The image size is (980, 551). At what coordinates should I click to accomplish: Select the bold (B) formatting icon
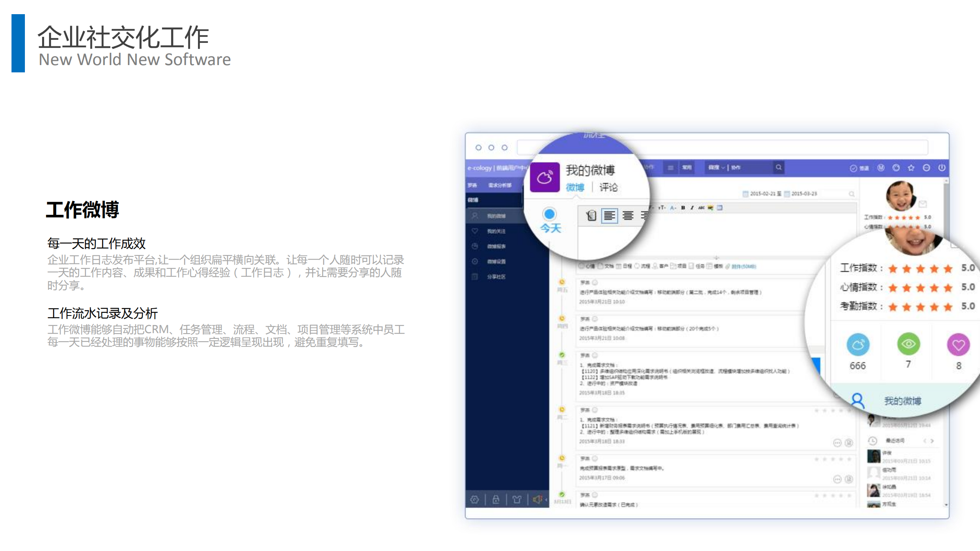(x=684, y=208)
